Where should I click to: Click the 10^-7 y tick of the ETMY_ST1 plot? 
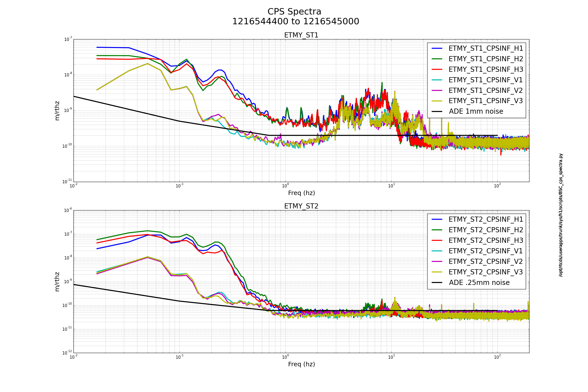click(x=68, y=39)
